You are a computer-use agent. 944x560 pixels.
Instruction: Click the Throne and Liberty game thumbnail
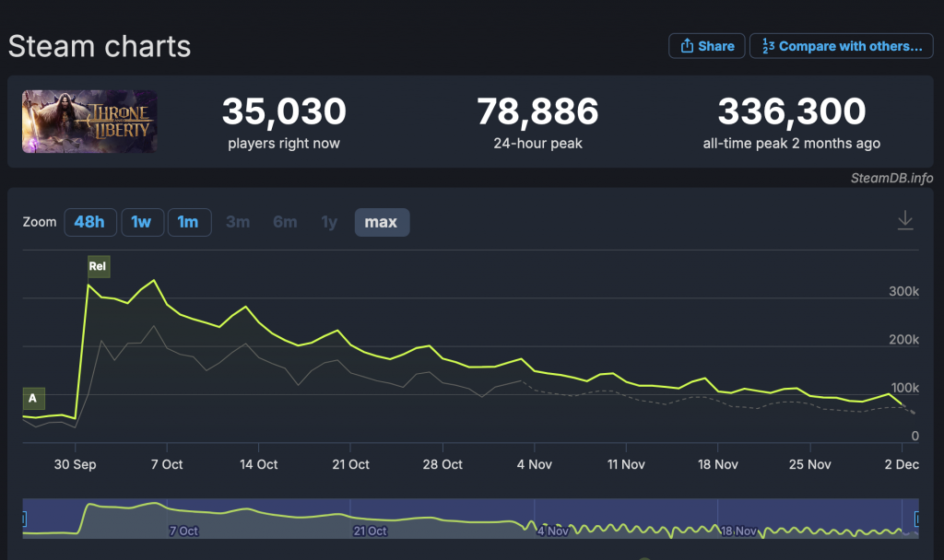[x=89, y=122]
